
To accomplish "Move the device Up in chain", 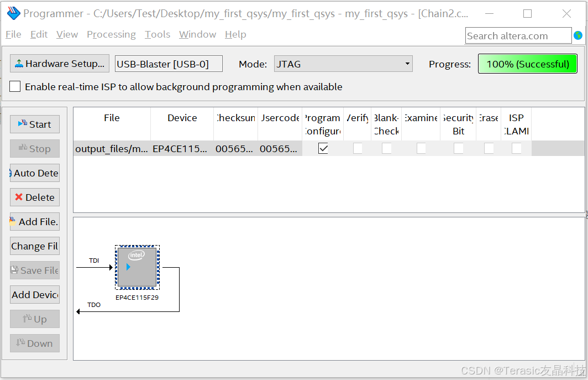I will point(35,319).
